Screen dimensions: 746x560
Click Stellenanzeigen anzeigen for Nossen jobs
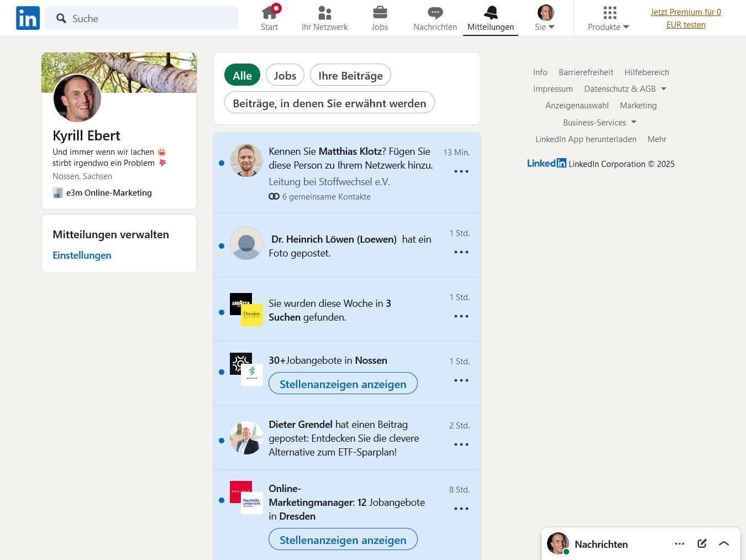coord(343,384)
